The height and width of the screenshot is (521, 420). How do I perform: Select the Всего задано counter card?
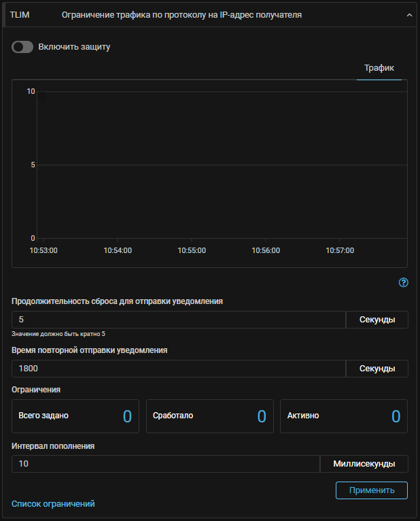[75, 416]
